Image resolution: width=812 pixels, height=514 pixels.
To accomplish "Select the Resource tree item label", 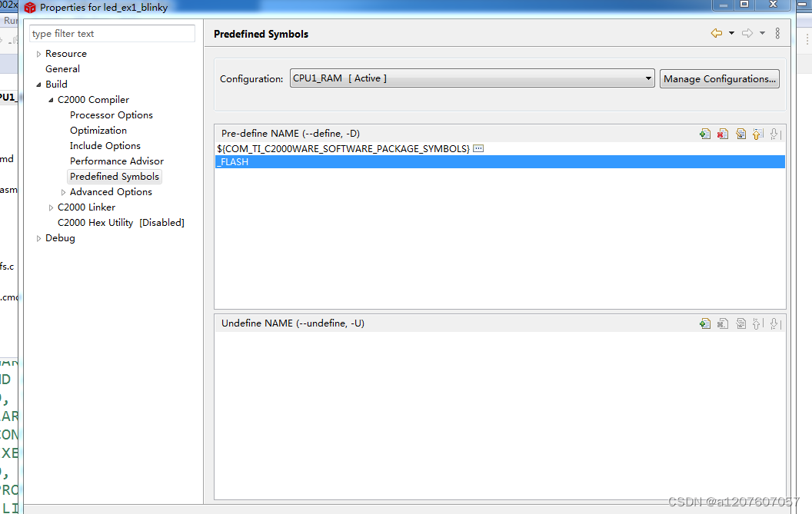I will point(66,54).
